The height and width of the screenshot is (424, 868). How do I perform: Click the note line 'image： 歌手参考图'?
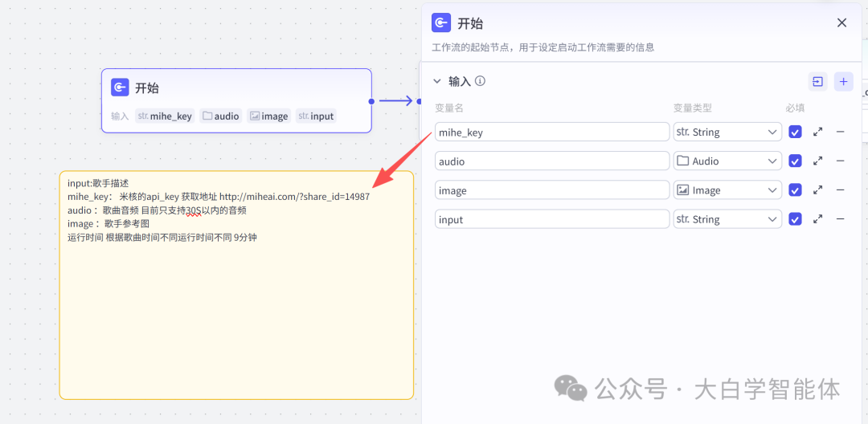tap(108, 223)
